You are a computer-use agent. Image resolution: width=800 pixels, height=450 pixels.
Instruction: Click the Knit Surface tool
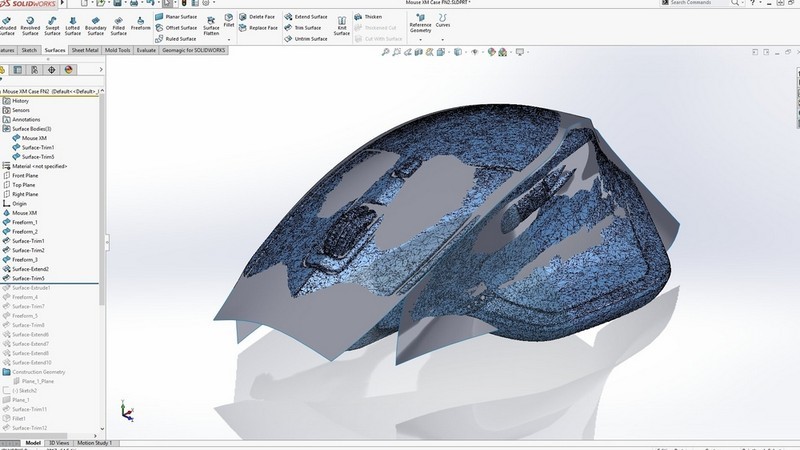342,24
